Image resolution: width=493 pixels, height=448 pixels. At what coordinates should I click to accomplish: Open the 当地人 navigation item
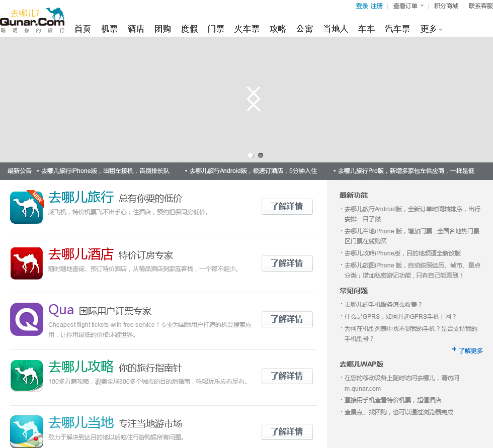336,29
